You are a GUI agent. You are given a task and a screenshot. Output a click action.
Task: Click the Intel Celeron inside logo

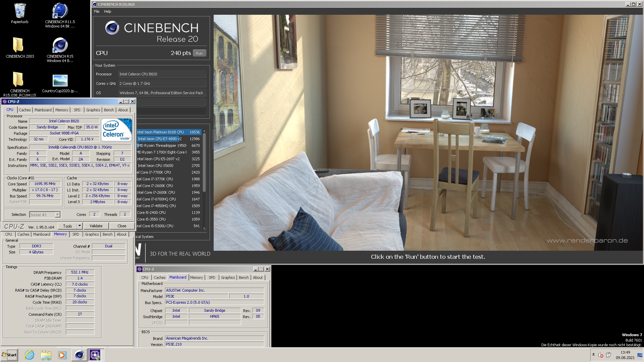click(x=116, y=130)
